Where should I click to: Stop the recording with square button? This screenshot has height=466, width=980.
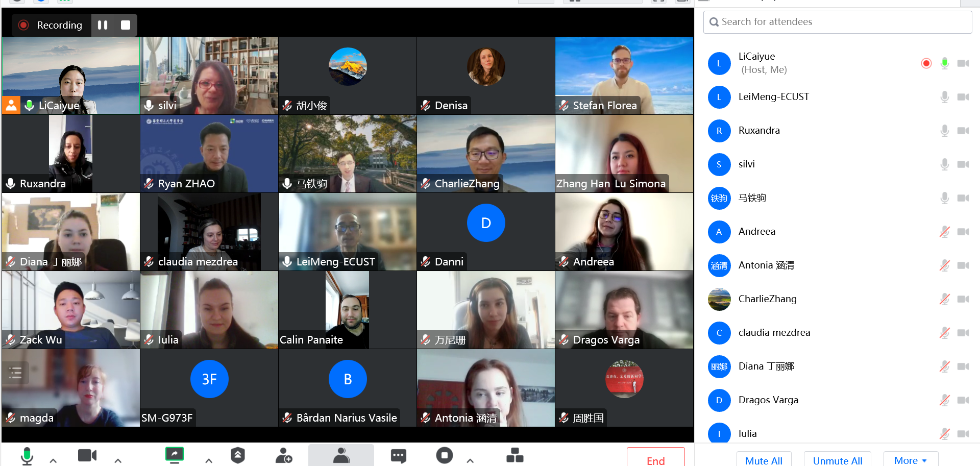pyautogui.click(x=126, y=25)
